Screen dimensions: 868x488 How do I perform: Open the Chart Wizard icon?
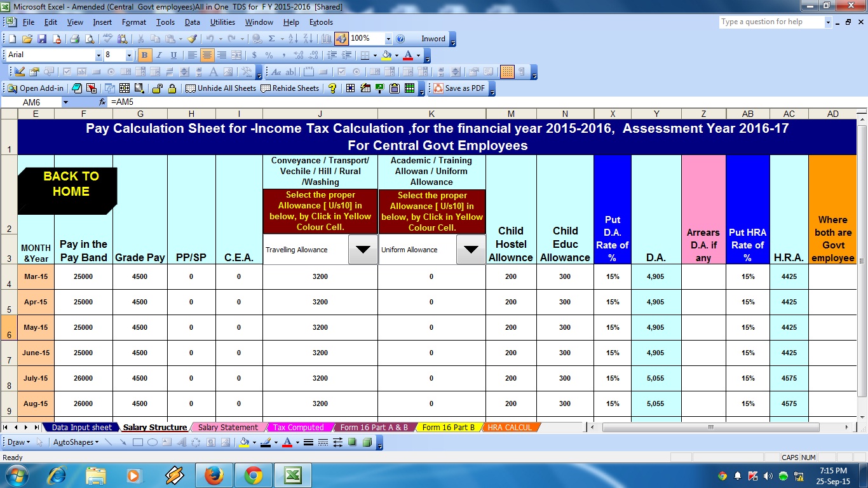point(327,39)
